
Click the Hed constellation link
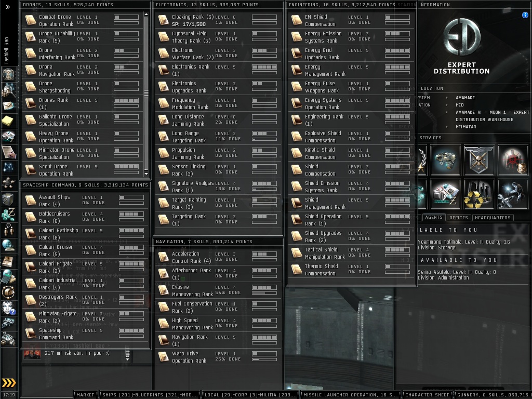[x=460, y=105]
